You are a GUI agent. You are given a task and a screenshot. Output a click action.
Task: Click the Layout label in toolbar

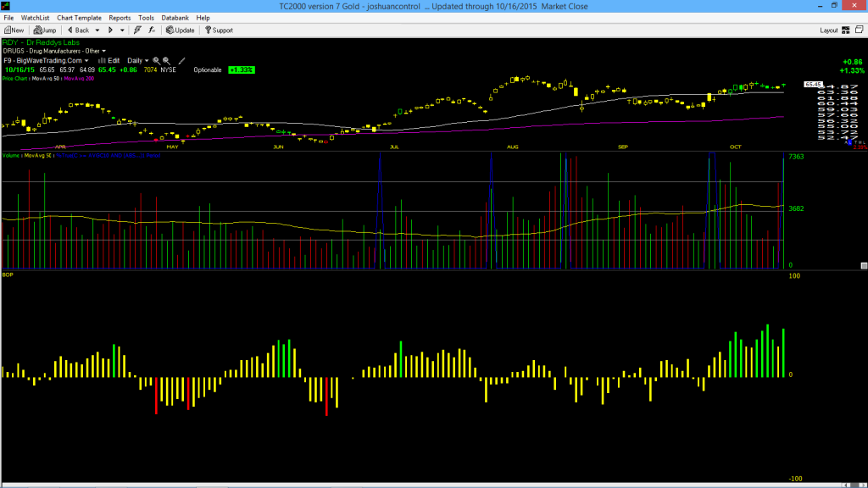(829, 30)
